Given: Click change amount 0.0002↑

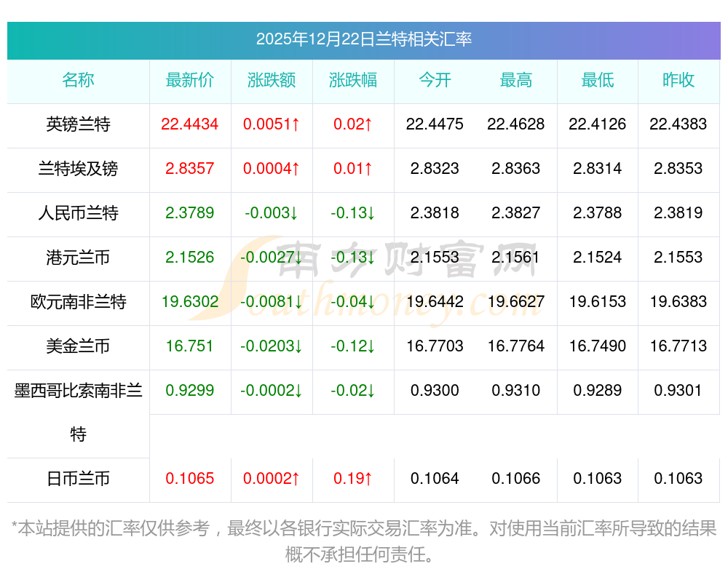Looking at the screenshot, I should (272, 479).
